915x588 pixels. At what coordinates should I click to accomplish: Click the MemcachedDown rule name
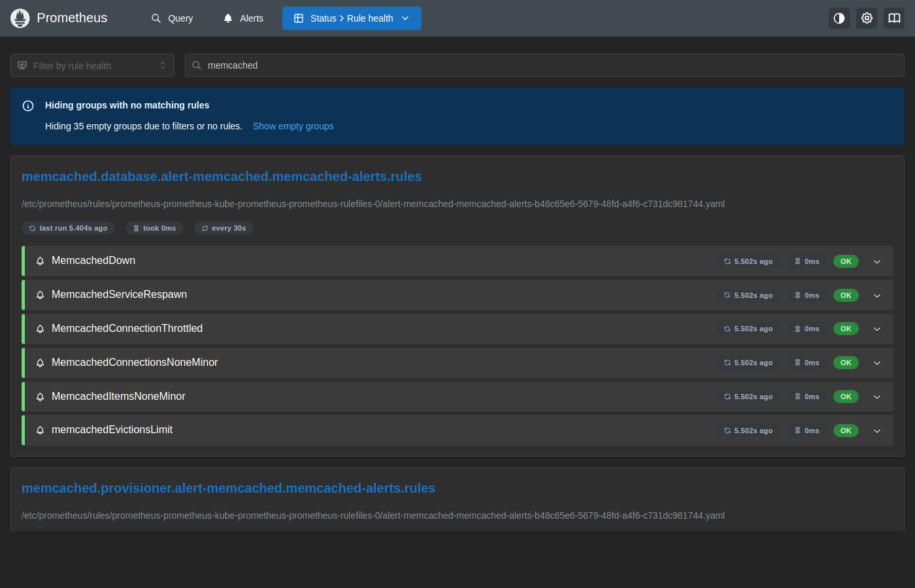tap(93, 261)
